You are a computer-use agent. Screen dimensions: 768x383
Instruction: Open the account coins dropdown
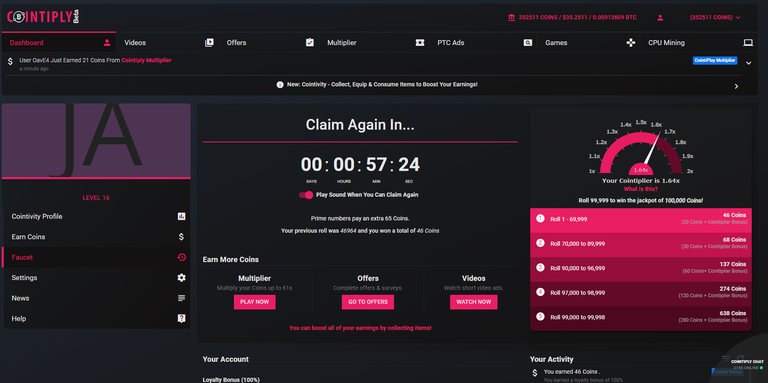[x=715, y=18]
